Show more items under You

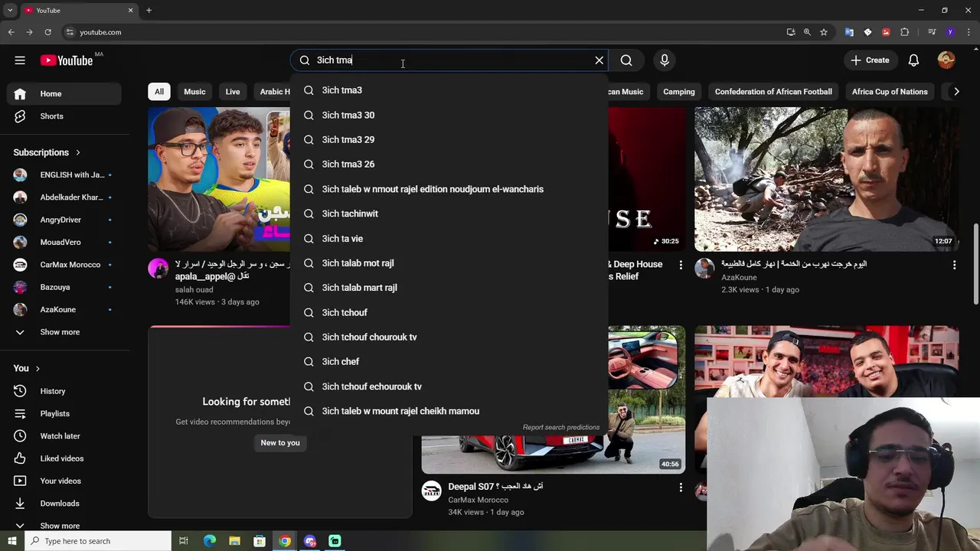click(x=64, y=526)
